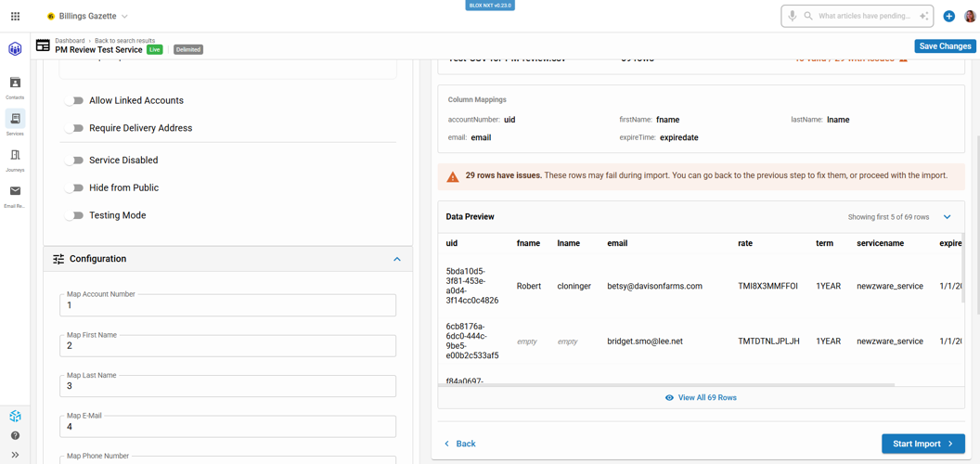Screen dimensions: 980x464
Task: Open Email Reports in the sidebar
Action: coord(15,196)
